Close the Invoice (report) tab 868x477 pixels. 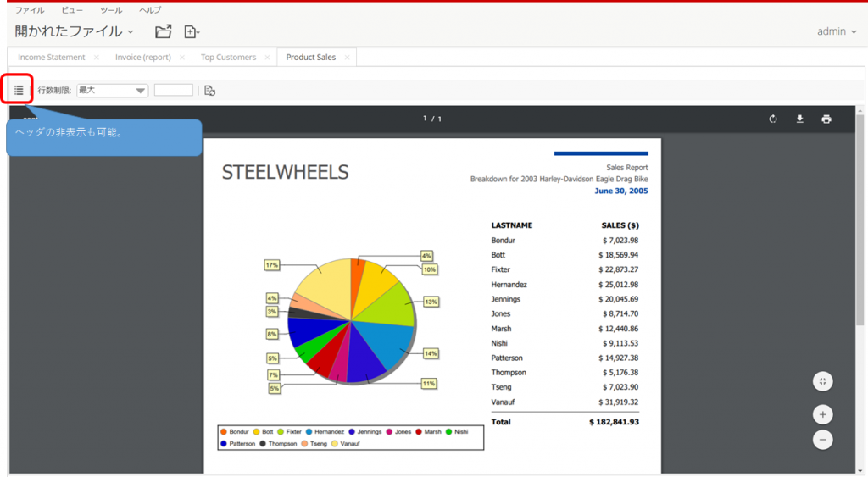[x=182, y=58]
